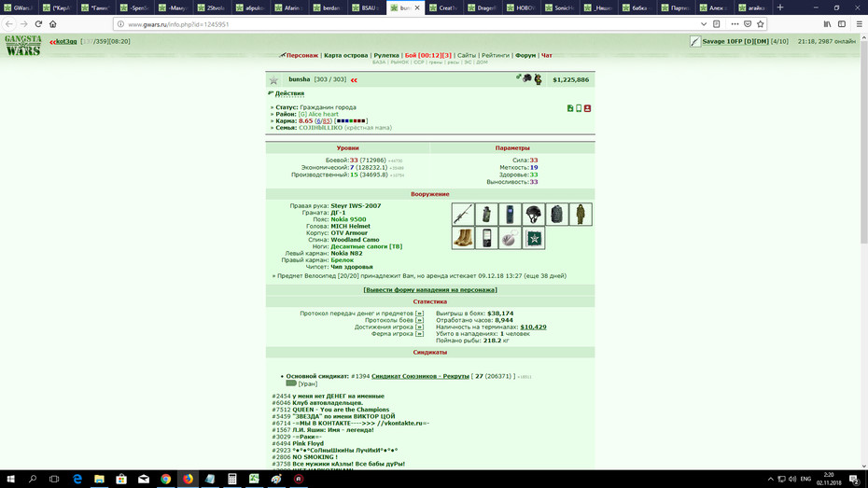Expand money and items transfer protocol

click(x=420, y=314)
